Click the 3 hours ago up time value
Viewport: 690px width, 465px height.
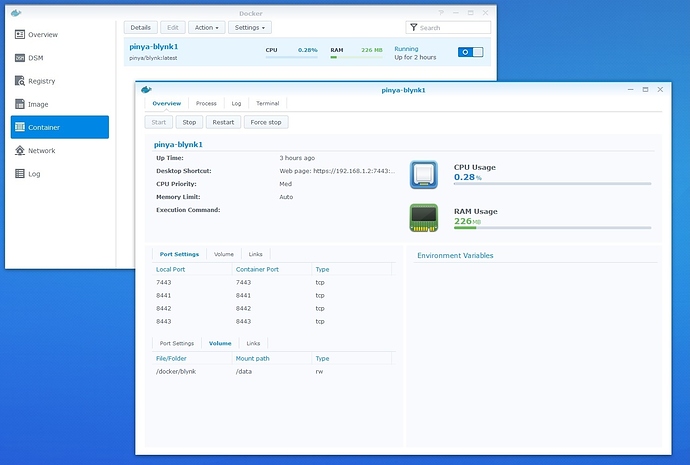click(x=297, y=158)
